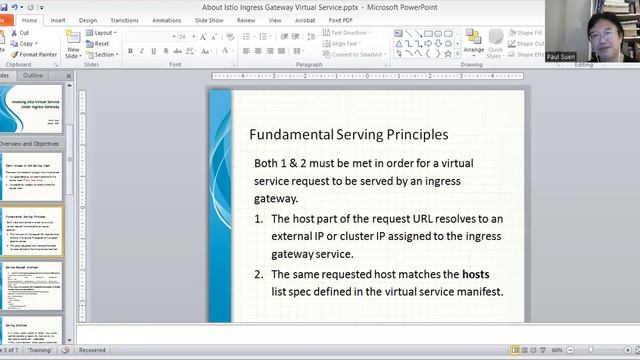Expand the shapes gallery More arrow
This screenshot has width=640, height=360.
pyautogui.click(x=458, y=53)
